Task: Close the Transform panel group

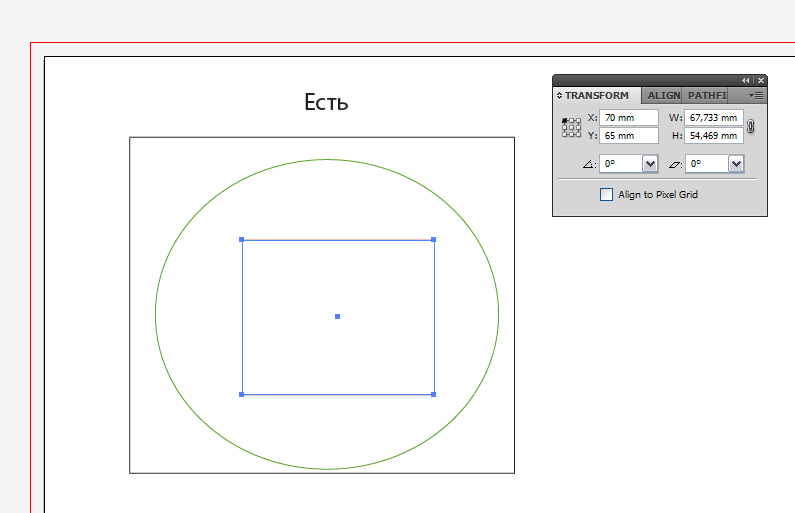Action: (x=761, y=81)
